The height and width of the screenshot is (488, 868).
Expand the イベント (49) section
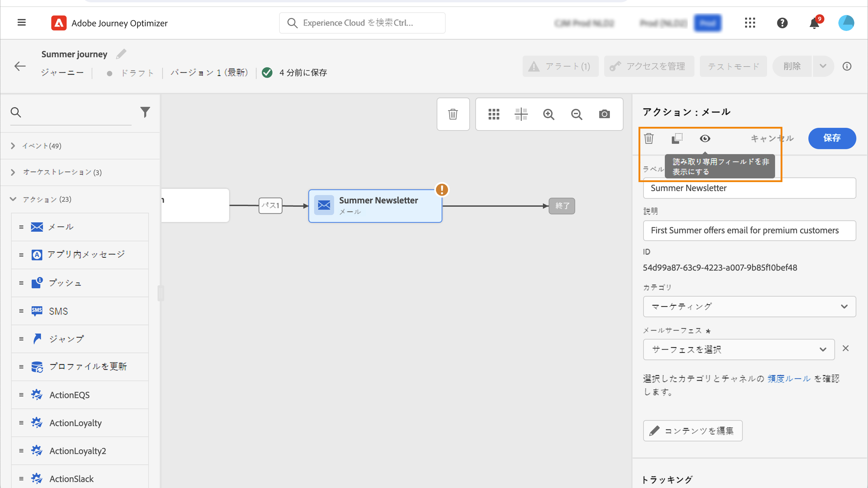click(41, 146)
